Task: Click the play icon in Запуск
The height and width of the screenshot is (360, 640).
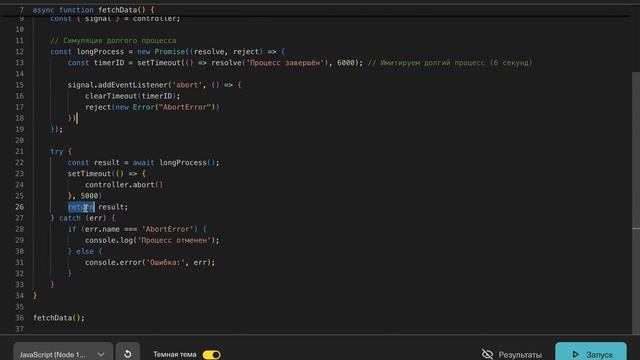Action: (576, 354)
